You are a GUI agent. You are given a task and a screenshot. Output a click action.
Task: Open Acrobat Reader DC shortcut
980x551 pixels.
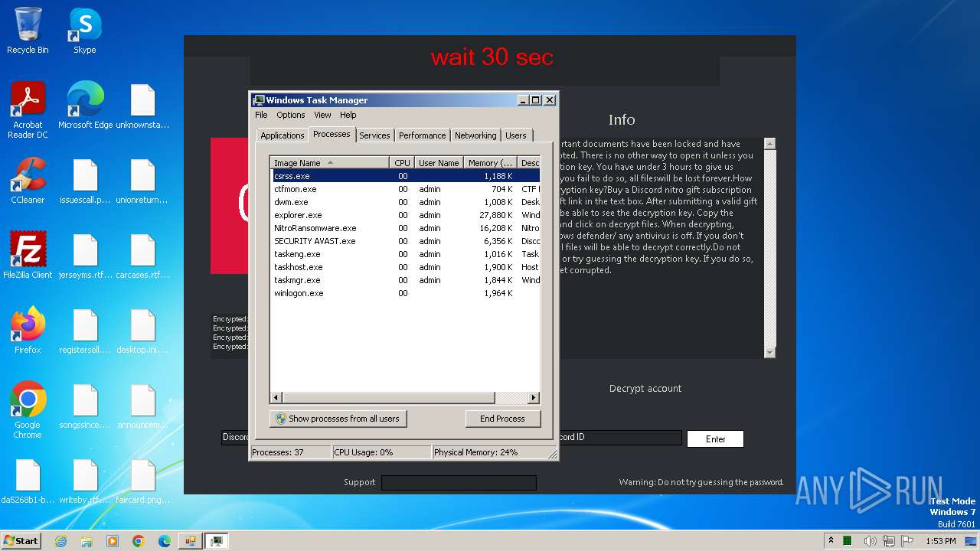(x=28, y=110)
